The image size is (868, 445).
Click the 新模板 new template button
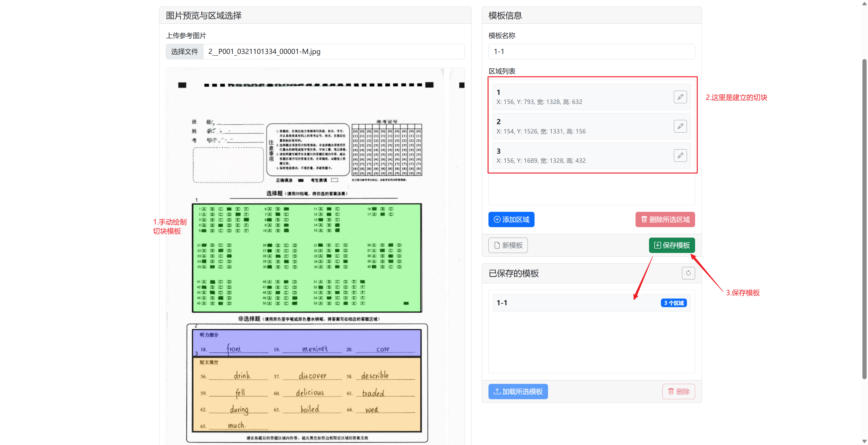point(508,245)
